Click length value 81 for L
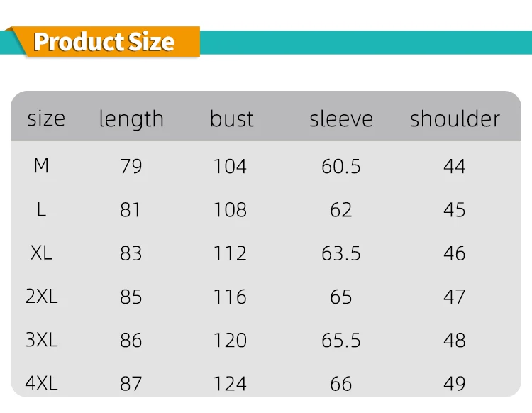532x413 pixels. coord(131,210)
